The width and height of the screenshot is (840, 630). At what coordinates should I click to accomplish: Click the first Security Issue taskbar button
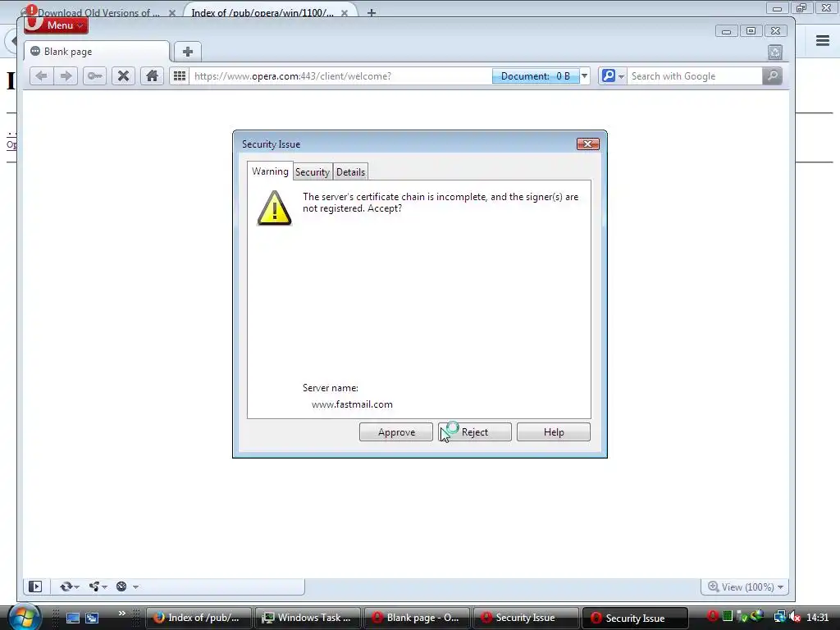coord(527,618)
